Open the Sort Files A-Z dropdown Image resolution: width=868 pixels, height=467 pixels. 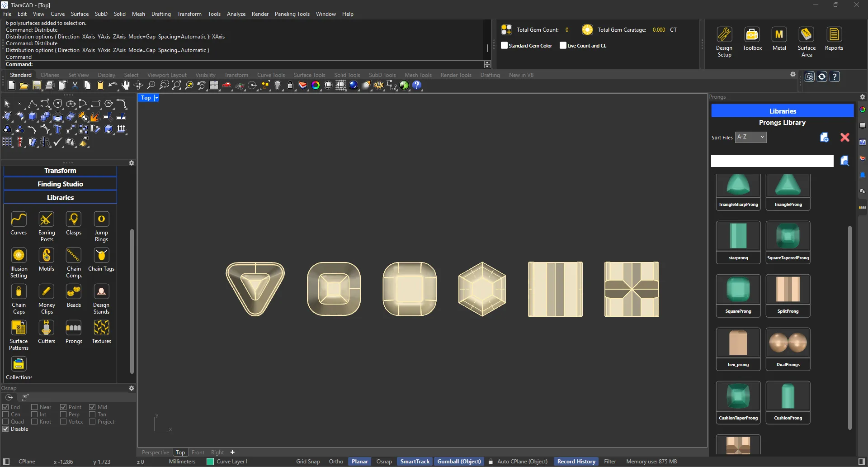point(750,137)
